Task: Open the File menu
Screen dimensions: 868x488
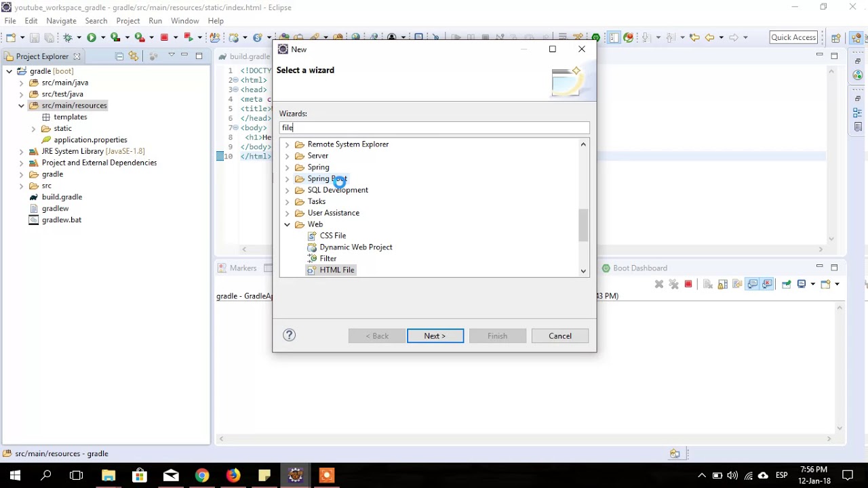Action: [x=10, y=21]
